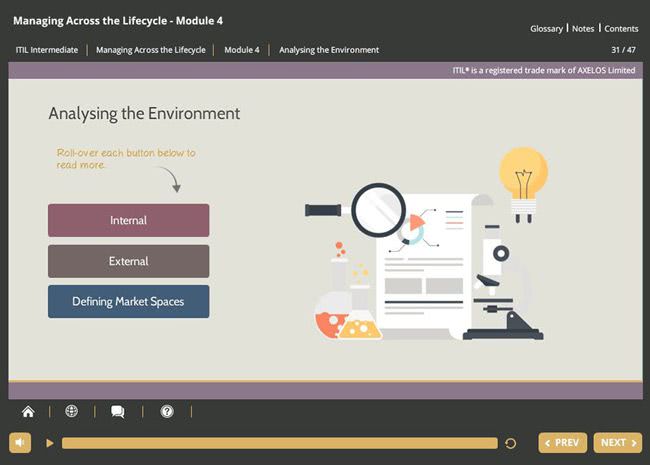Click the Managing Across the Lifecycle - Module 4 title

(x=118, y=21)
